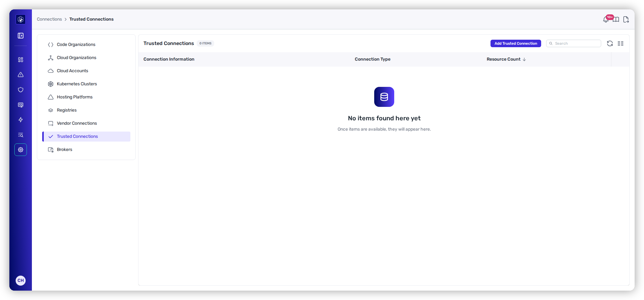Click the 0 ITEMS badge

point(205,43)
